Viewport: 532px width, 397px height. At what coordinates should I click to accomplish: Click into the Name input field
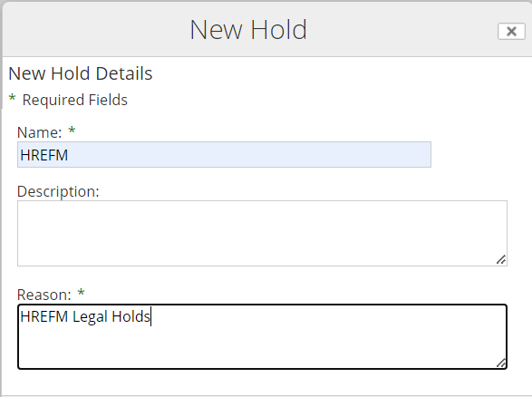click(224, 155)
